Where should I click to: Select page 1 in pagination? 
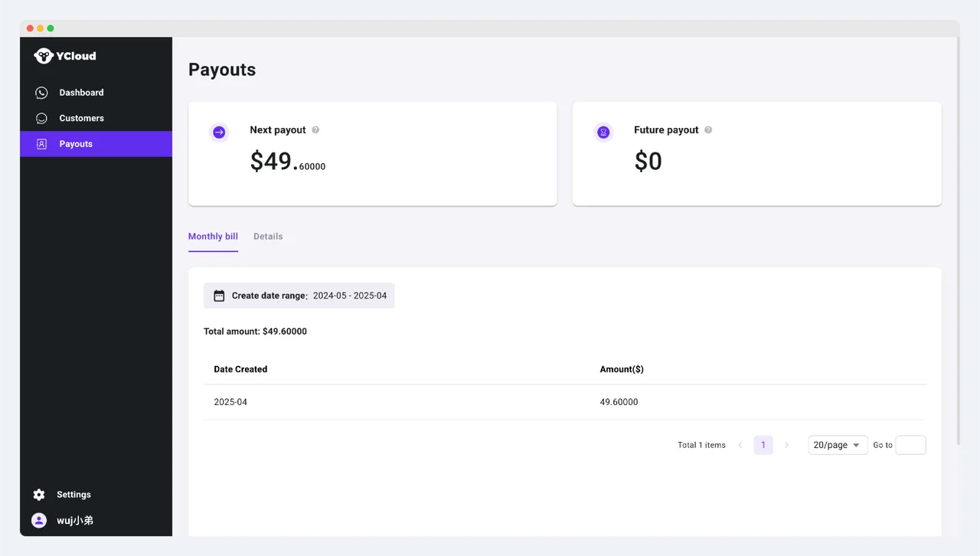click(x=763, y=445)
